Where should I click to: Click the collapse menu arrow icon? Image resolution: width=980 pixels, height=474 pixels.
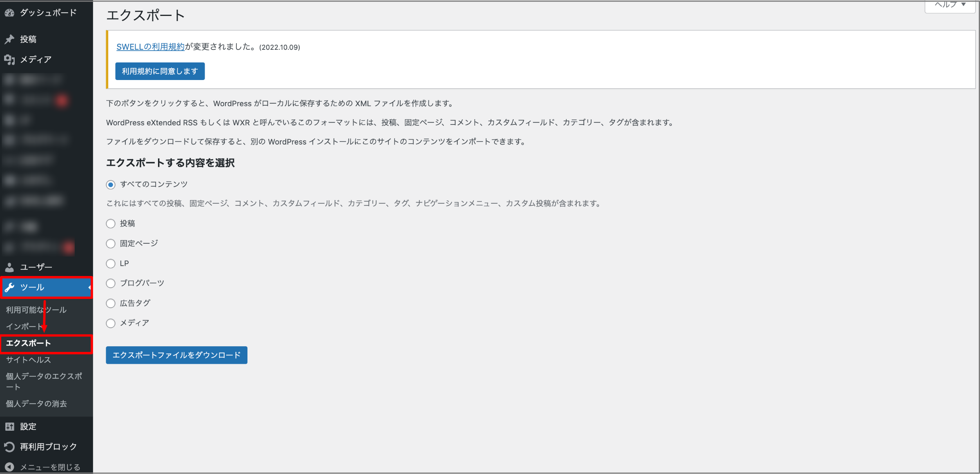(x=9, y=467)
